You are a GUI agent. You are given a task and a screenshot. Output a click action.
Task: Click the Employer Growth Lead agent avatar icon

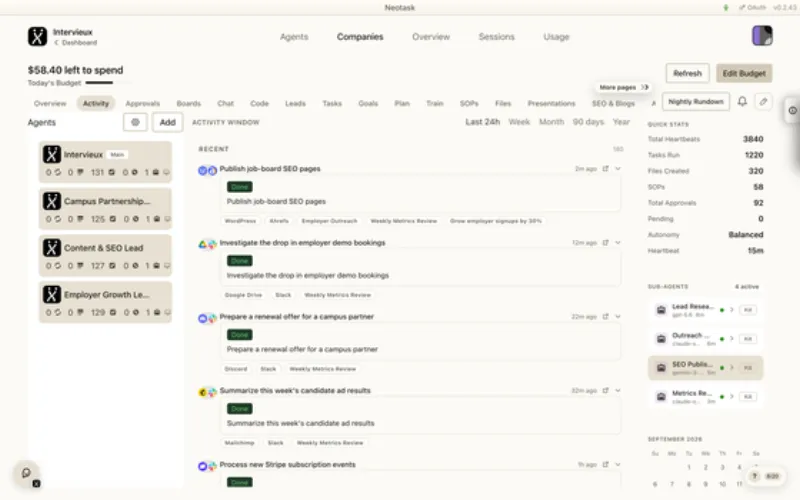pos(52,294)
